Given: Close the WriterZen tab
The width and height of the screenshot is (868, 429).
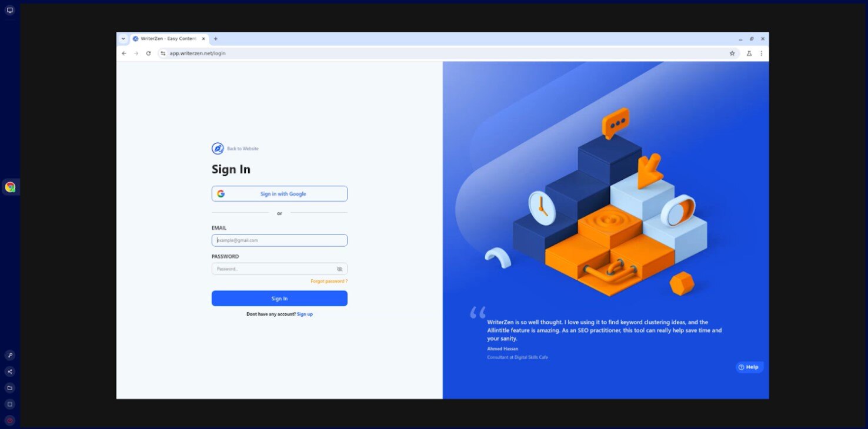Looking at the screenshot, I should (x=204, y=39).
